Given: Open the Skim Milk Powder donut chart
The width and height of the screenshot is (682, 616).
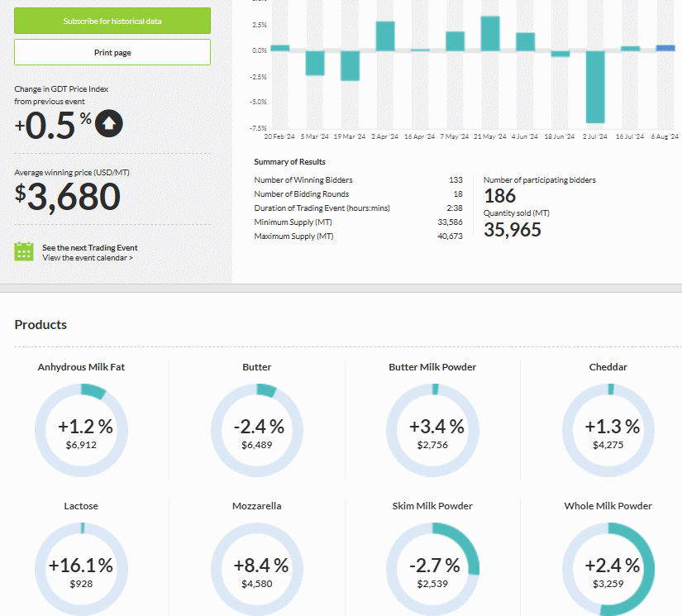Looking at the screenshot, I should [x=433, y=569].
